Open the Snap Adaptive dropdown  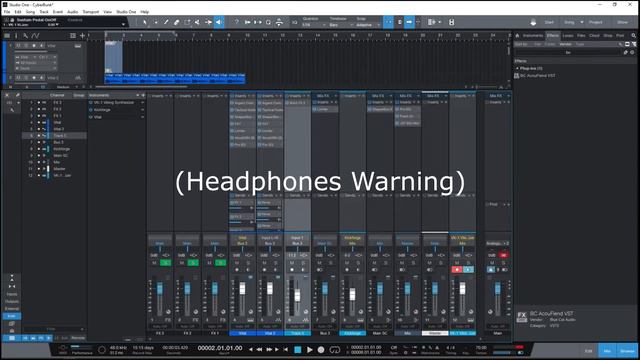pos(369,25)
